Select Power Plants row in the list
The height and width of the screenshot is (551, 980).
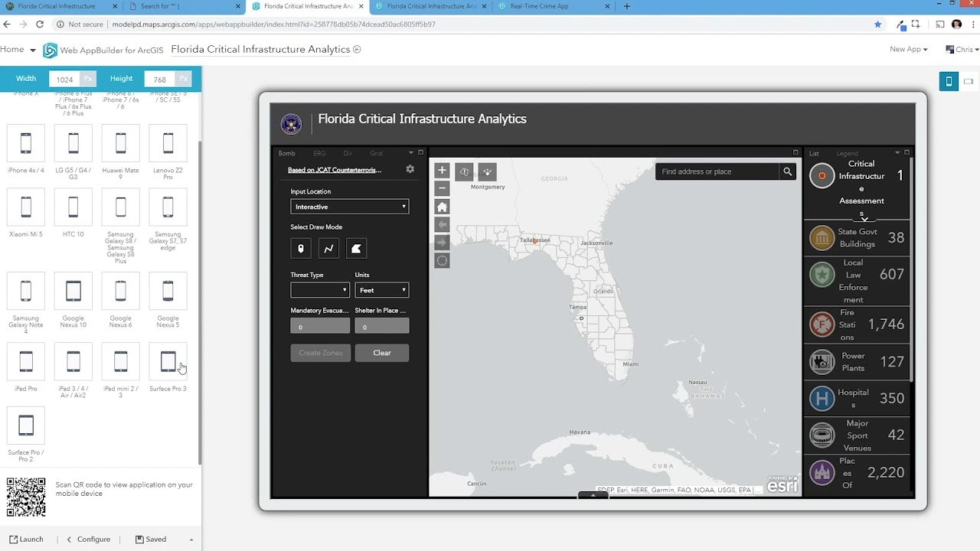pyautogui.click(x=856, y=361)
